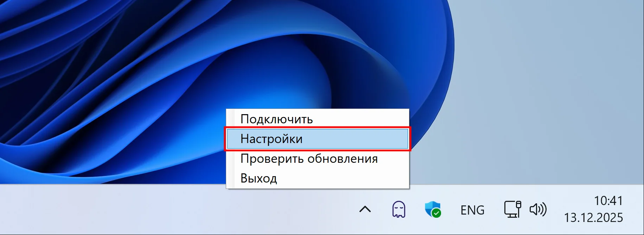This screenshot has width=644, height=235.
Task: Click light gray desktop area above clock
Action: tap(563, 106)
